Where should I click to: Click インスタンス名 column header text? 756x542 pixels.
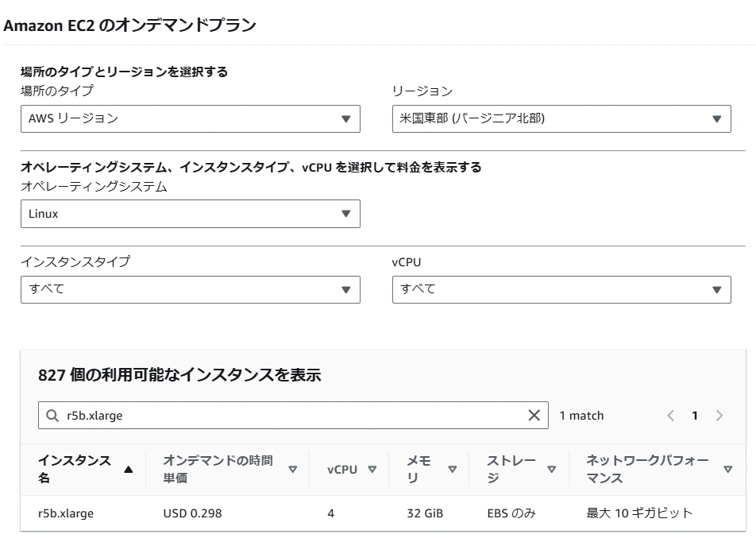click(x=75, y=469)
